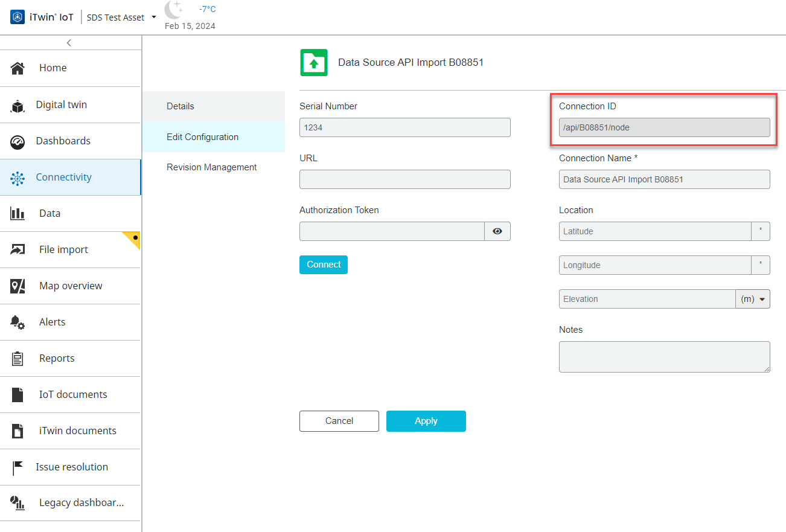Viewport: 786px width, 532px height.
Task: Click the Home house icon
Action: (x=18, y=68)
